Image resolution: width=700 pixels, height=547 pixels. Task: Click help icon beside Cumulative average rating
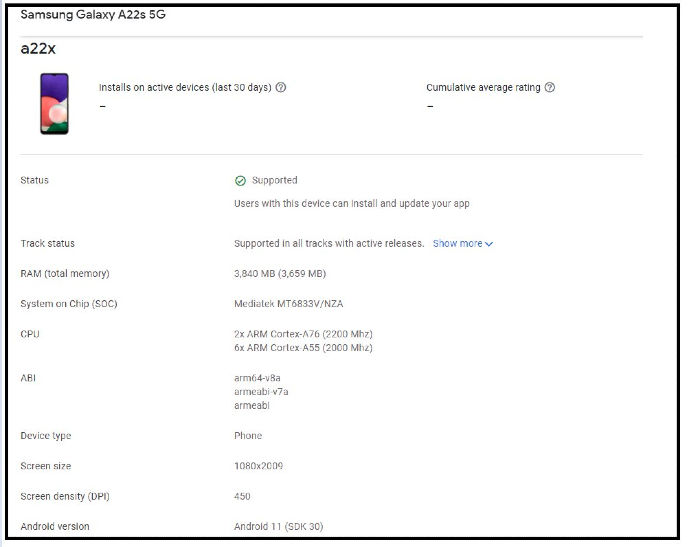click(x=550, y=87)
